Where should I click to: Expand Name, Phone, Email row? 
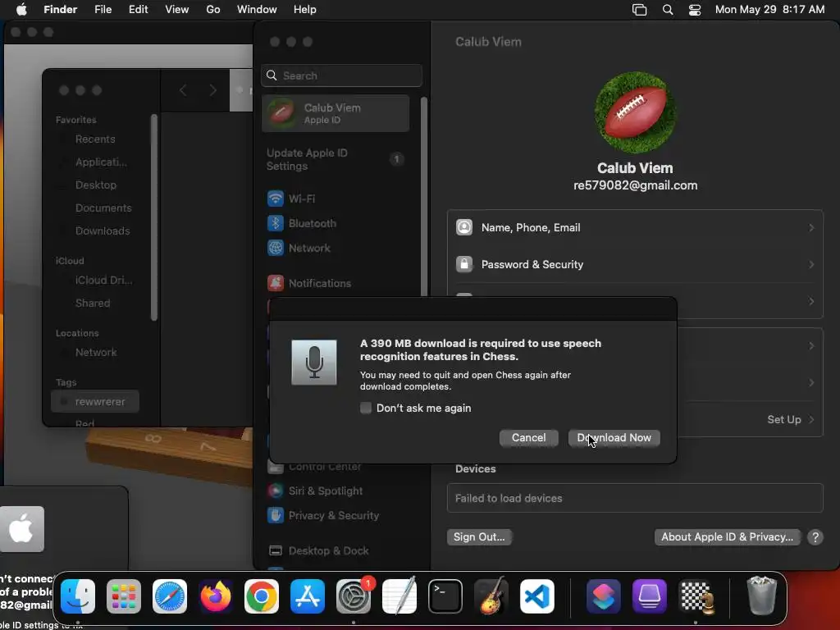[635, 228]
